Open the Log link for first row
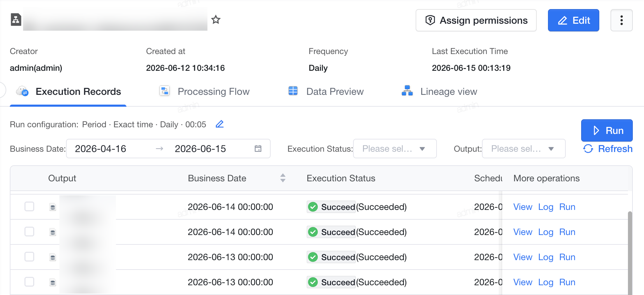Viewport: 644px width, 295px height. 546,207
